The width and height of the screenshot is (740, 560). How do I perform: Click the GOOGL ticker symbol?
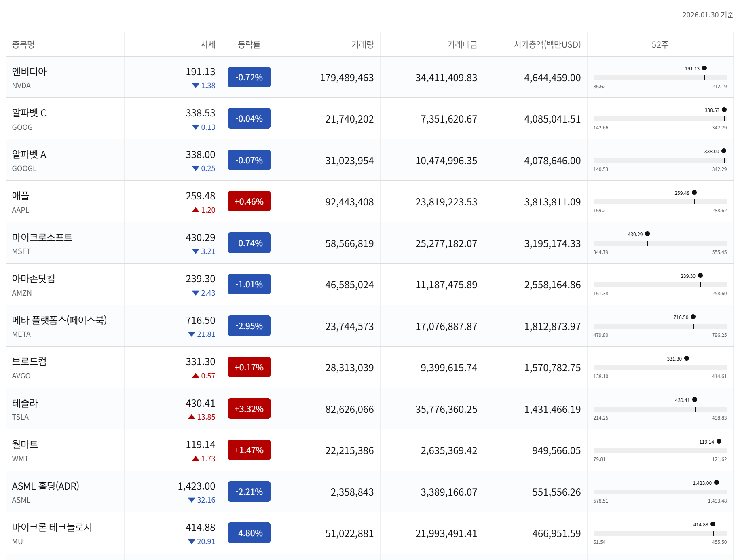(x=24, y=169)
